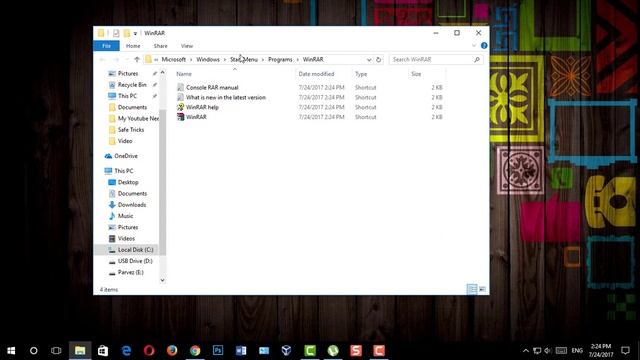Open Videos under This PC
Image resolution: width=640 pixels, height=360 pixels.
126,238
